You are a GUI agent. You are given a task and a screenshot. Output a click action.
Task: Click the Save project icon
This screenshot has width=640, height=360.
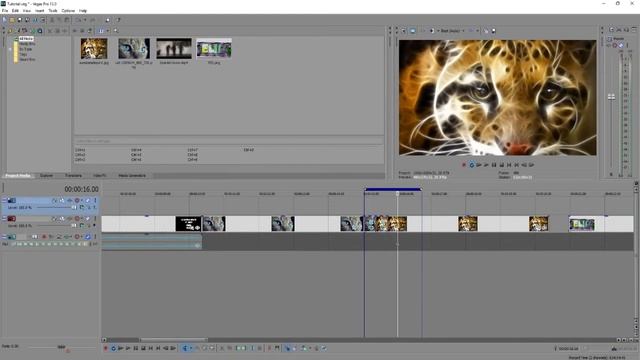coord(19,20)
